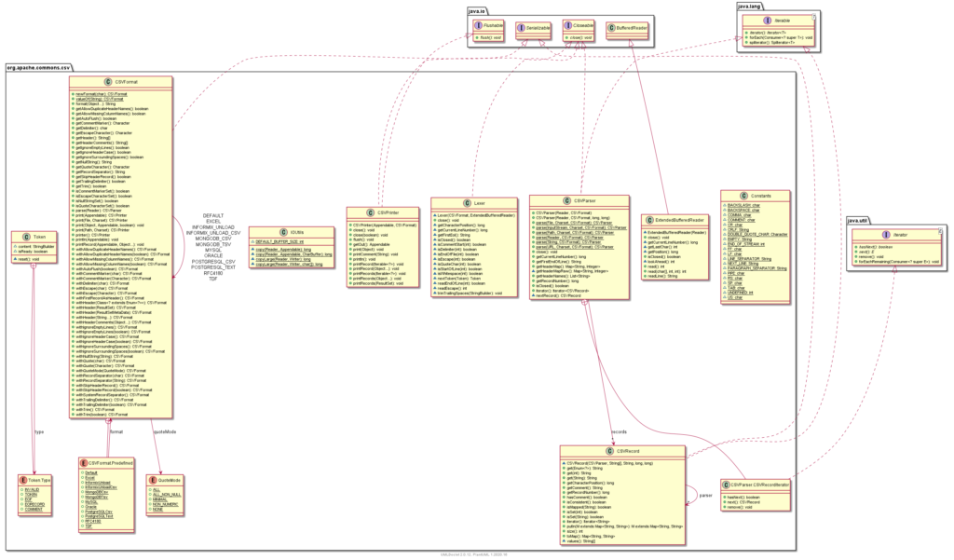Click the Serializable interface icon
The image size is (954, 560).
[521, 27]
